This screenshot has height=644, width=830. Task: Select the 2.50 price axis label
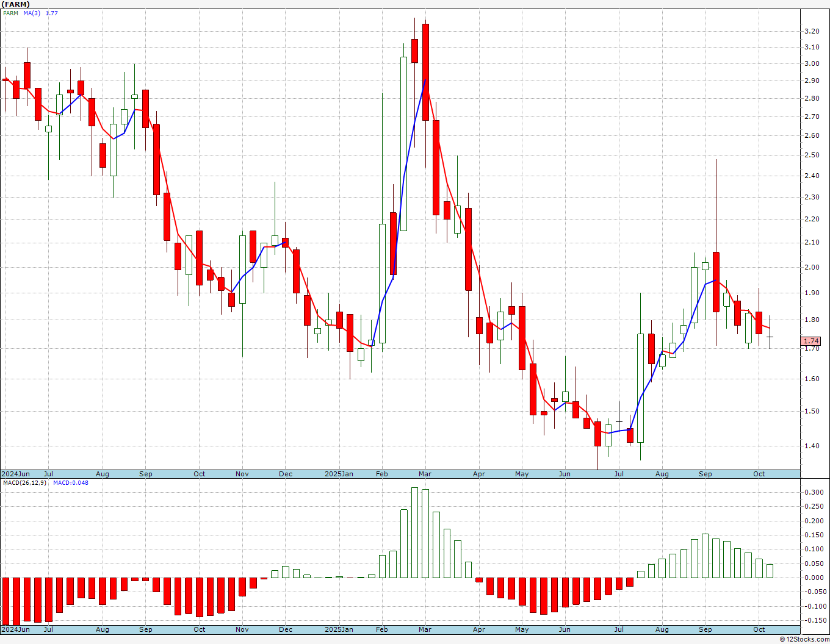[x=812, y=156]
